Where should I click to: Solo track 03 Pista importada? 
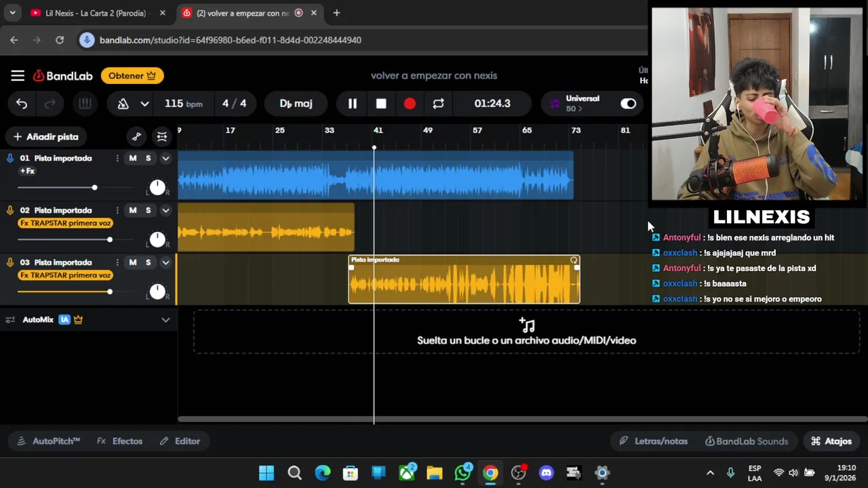(148, 262)
